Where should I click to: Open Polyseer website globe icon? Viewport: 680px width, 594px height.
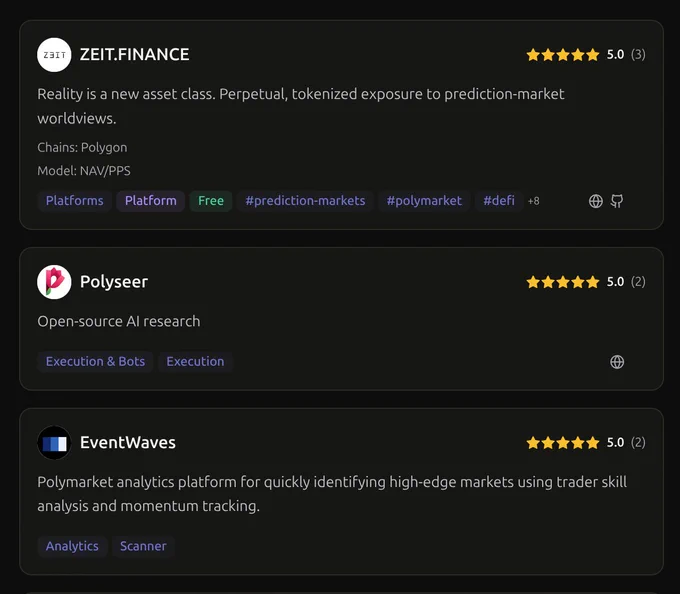617,362
